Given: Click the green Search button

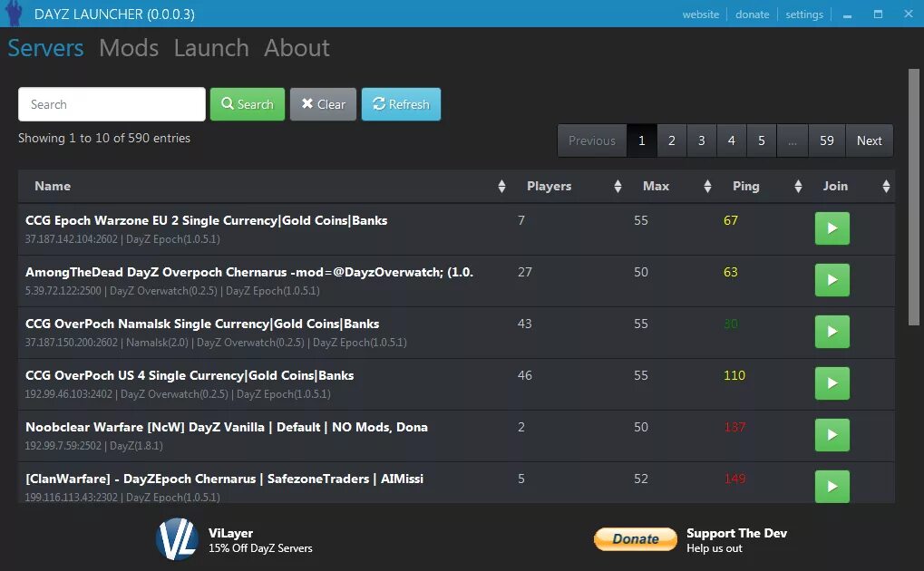Looking at the screenshot, I should tap(248, 104).
